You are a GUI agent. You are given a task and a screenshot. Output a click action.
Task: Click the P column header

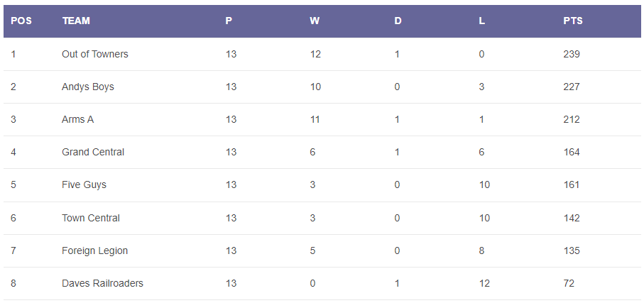[x=229, y=21]
